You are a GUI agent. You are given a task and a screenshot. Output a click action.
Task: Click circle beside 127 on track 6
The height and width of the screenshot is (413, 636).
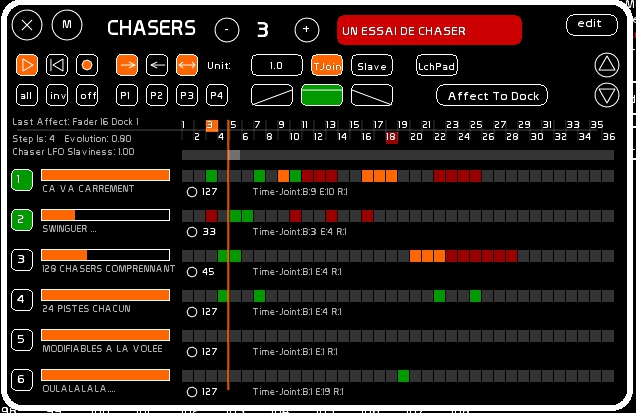192,392
